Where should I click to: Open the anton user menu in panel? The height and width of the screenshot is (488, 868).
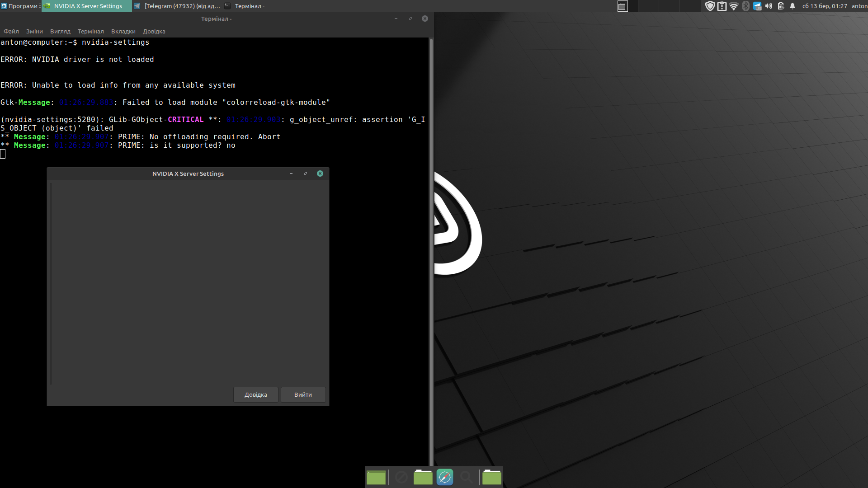pyautogui.click(x=859, y=6)
